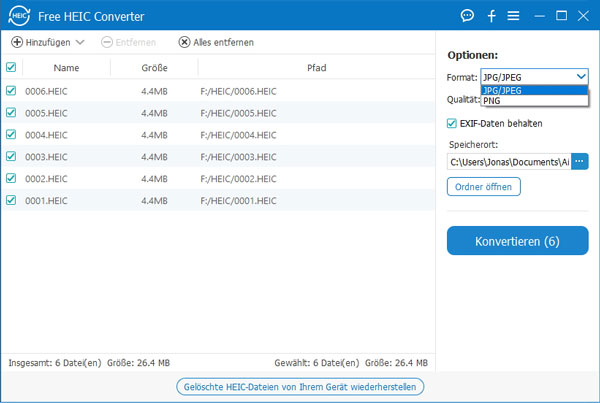This screenshot has height=403, width=600.
Task: Toggle the select-all checkbox in header
Action: point(11,68)
